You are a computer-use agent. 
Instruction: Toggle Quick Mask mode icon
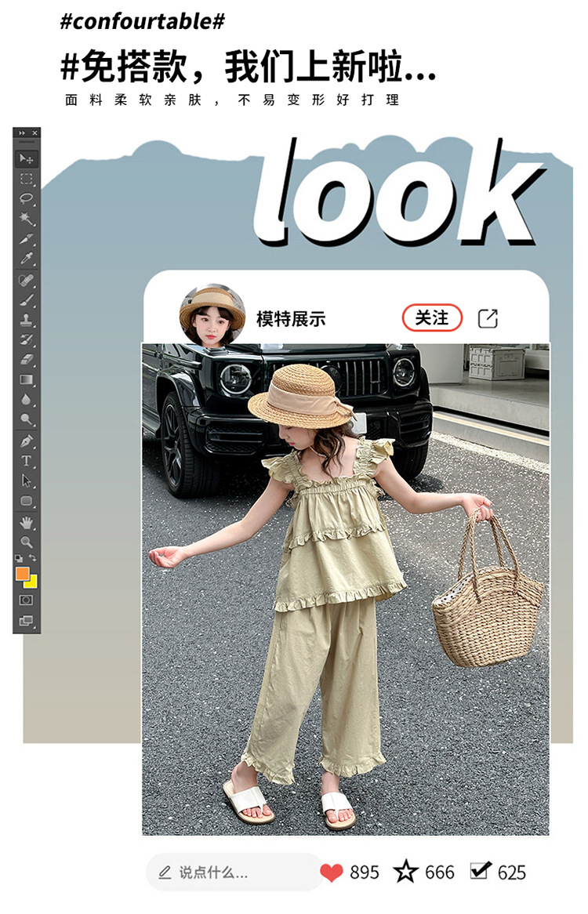(x=27, y=600)
